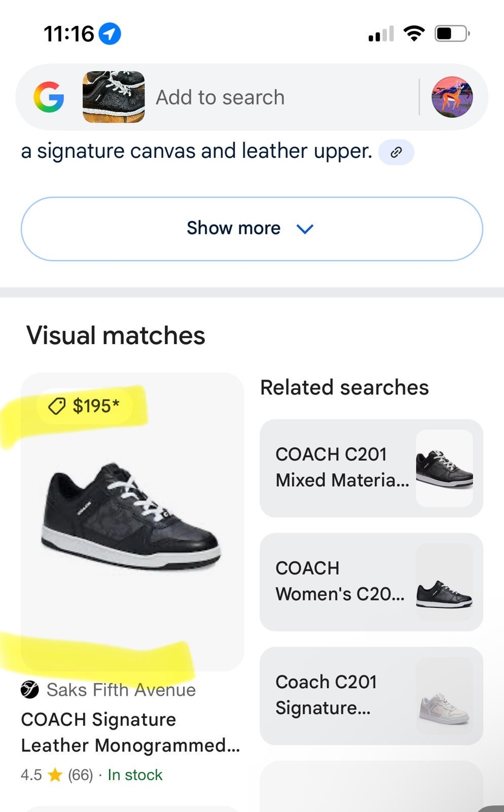504x812 pixels.
Task: Tap the Add to search field
Action: pyautogui.click(x=220, y=97)
